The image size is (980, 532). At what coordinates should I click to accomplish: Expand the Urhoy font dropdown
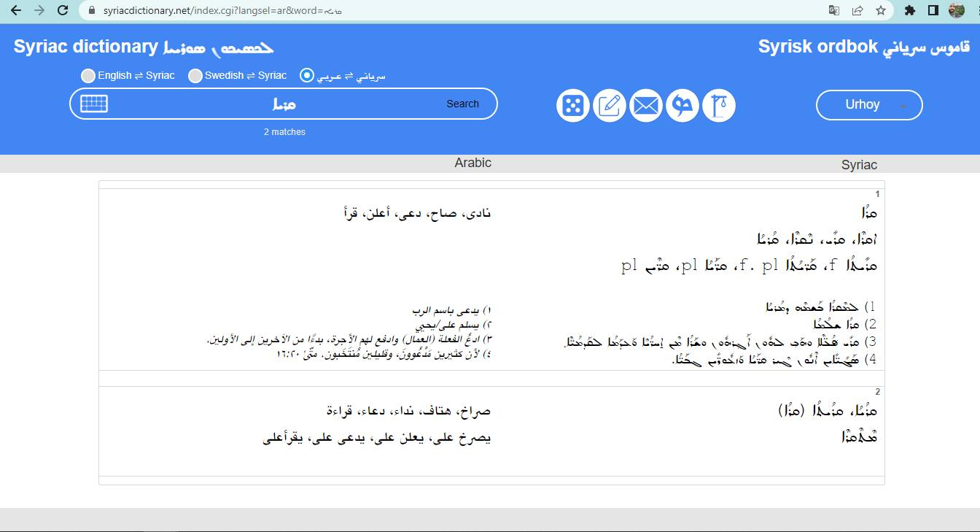[x=869, y=104]
